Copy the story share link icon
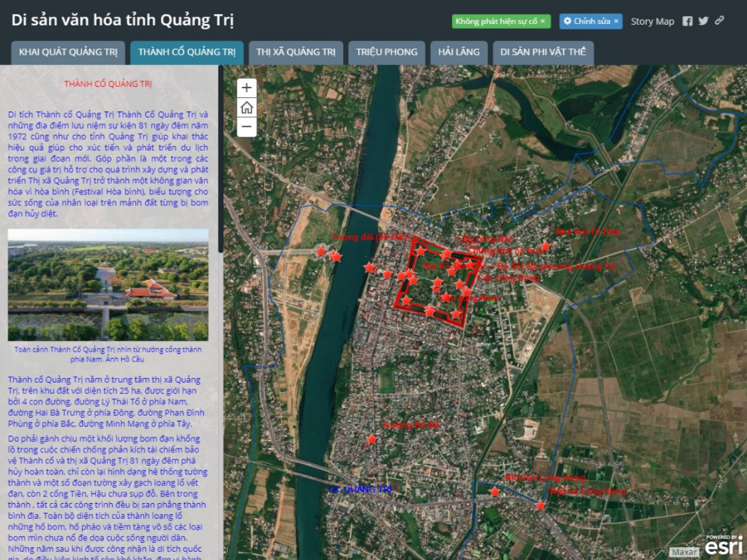Screen dimensions: 747x560 pos(720,21)
